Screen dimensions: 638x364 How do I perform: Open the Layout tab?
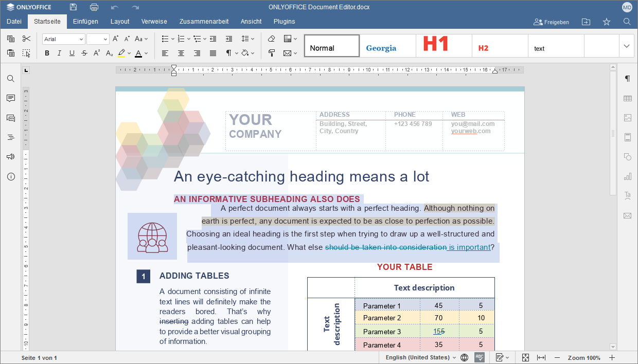[120, 22]
